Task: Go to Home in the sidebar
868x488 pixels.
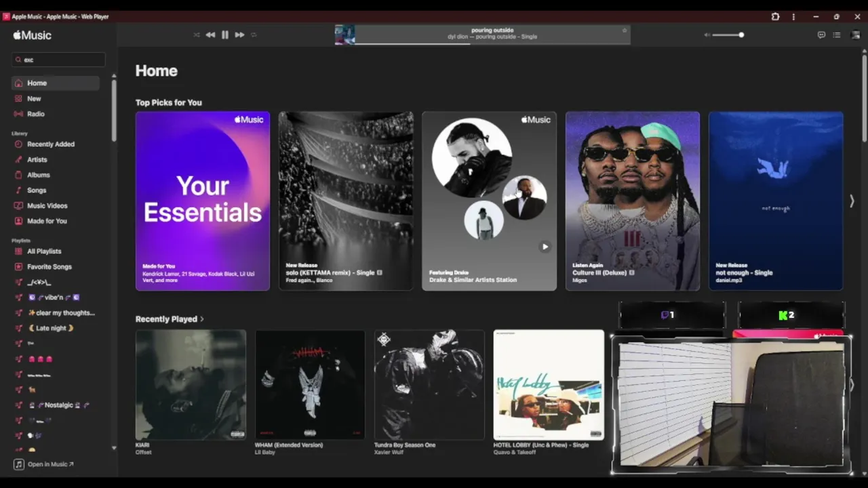Action: 56,83
